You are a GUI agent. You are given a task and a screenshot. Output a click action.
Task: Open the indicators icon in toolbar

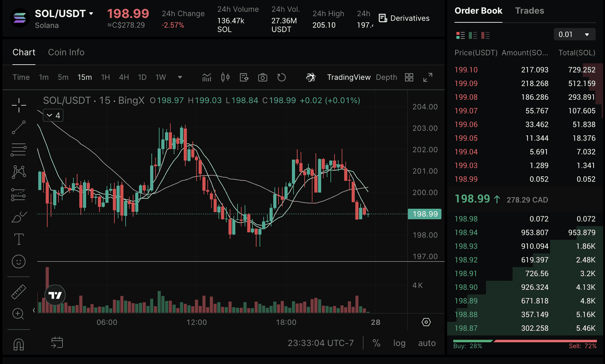click(207, 77)
